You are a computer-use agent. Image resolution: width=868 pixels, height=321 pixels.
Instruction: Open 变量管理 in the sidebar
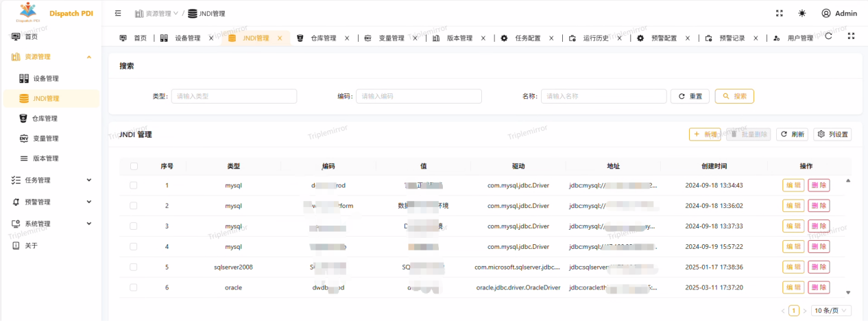tap(46, 139)
